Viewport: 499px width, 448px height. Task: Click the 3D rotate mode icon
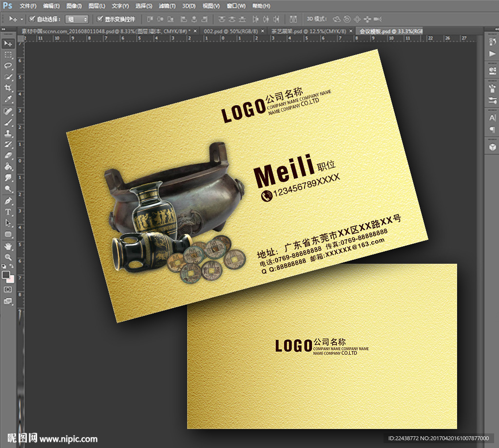tap(336, 19)
